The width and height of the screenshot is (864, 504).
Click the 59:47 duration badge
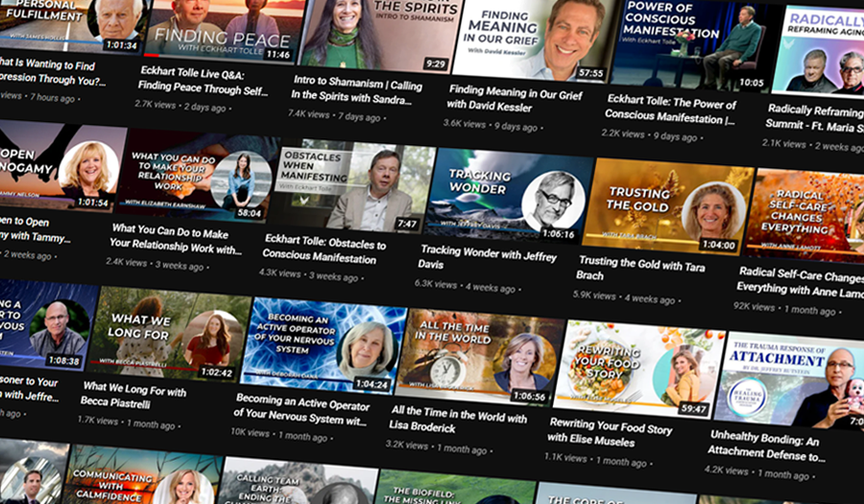[693, 408]
